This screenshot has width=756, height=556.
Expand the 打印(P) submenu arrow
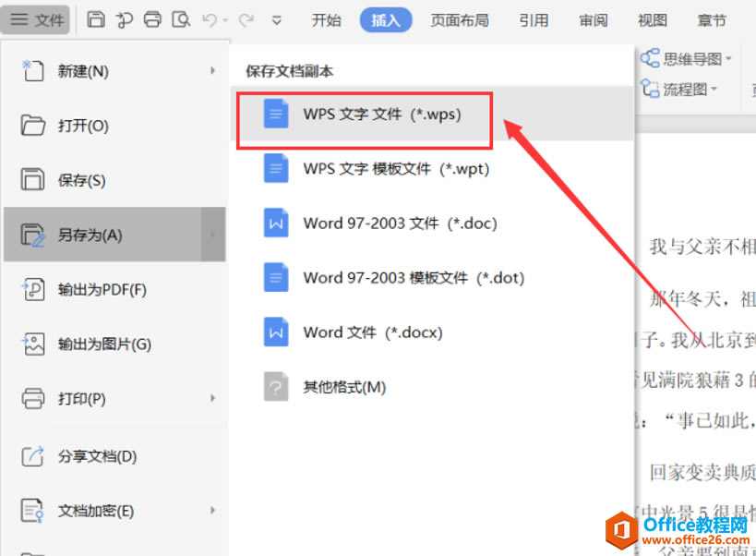pyautogui.click(x=212, y=398)
